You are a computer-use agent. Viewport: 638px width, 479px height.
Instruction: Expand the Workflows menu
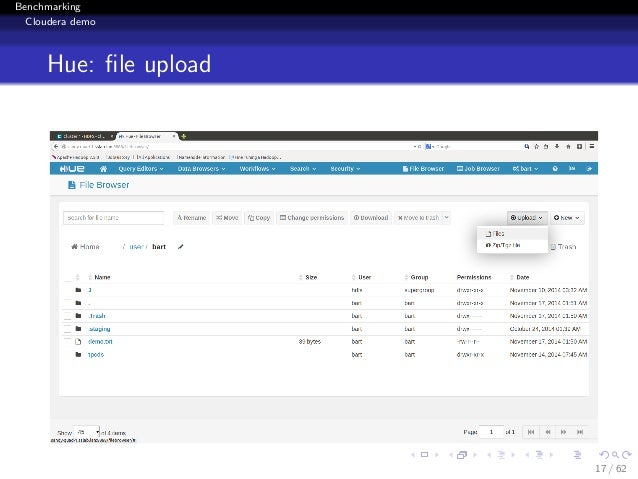coord(258,168)
